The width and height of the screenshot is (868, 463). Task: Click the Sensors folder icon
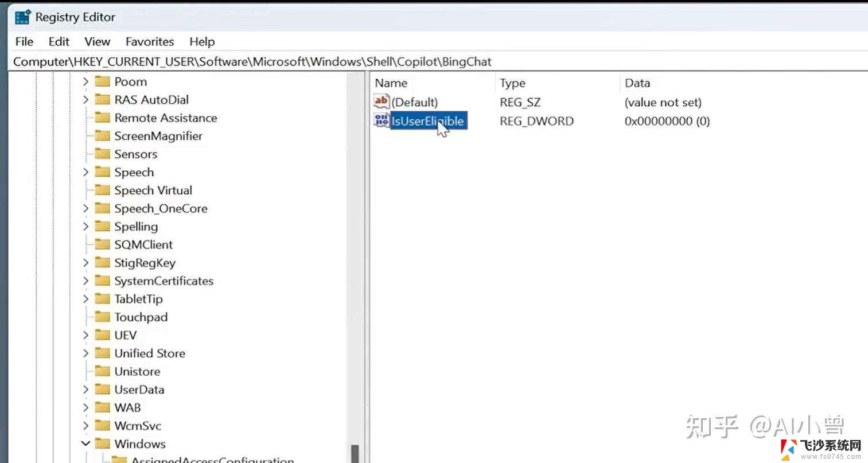coord(102,154)
